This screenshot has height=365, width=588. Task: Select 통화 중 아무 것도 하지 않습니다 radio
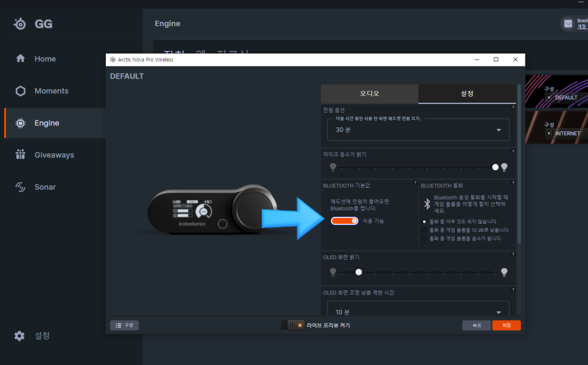pyautogui.click(x=424, y=222)
